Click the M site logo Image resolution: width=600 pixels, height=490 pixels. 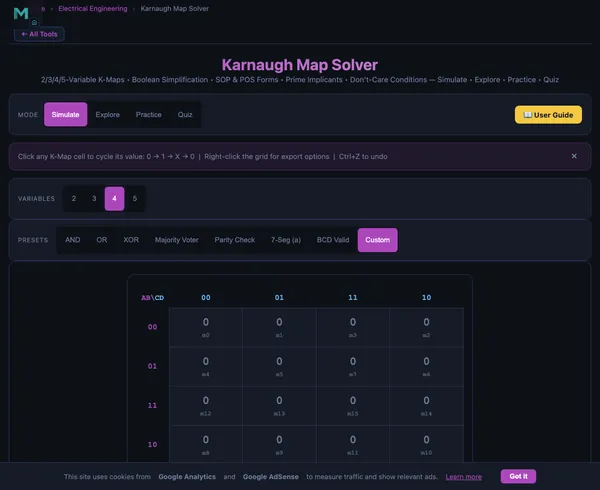(21, 13)
